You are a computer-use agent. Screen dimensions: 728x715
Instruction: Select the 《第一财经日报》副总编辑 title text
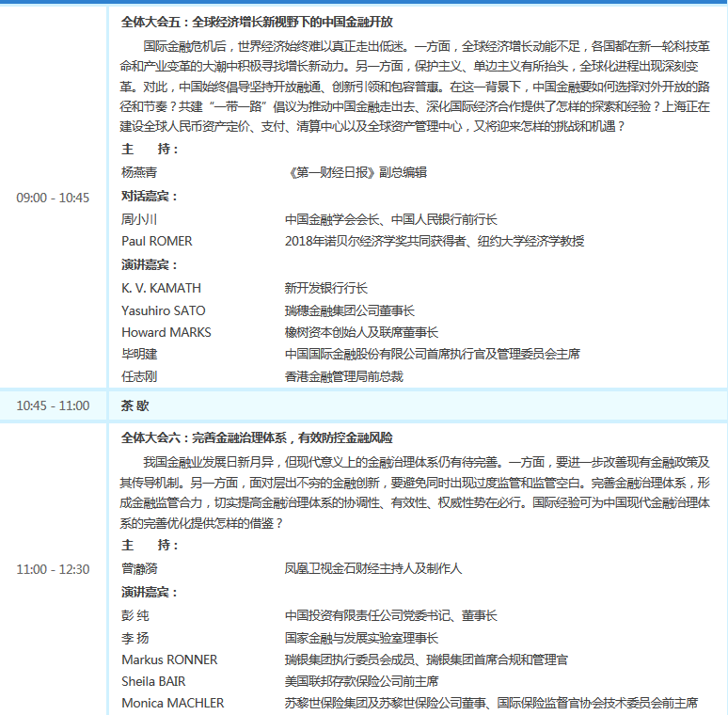[x=356, y=173]
